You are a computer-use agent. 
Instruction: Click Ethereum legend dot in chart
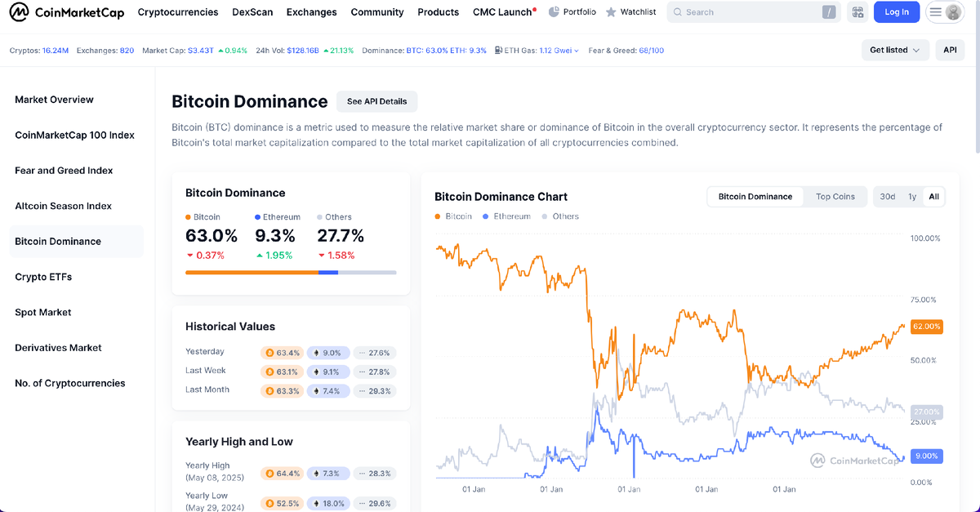point(486,216)
